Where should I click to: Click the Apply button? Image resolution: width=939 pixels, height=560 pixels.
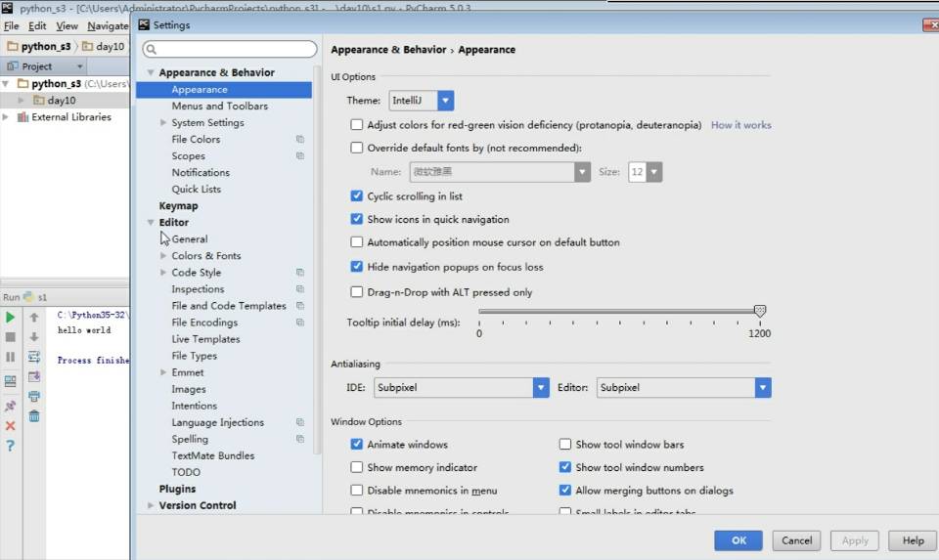pyautogui.click(x=855, y=540)
